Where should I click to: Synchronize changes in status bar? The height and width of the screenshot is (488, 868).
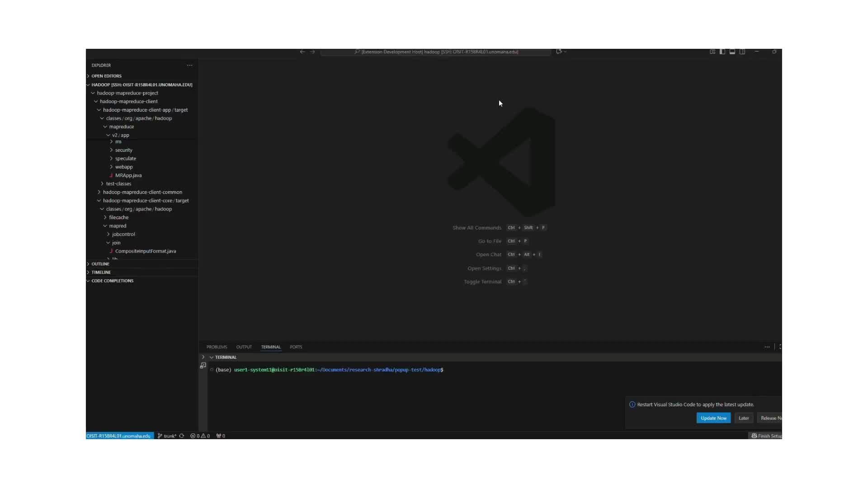(x=182, y=436)
